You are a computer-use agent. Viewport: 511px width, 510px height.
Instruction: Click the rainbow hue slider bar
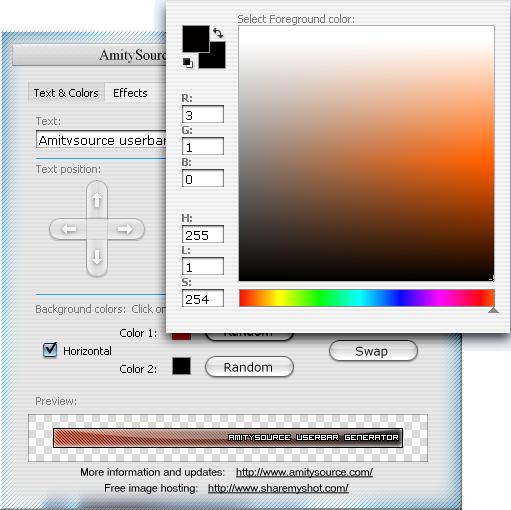(367, 298)
